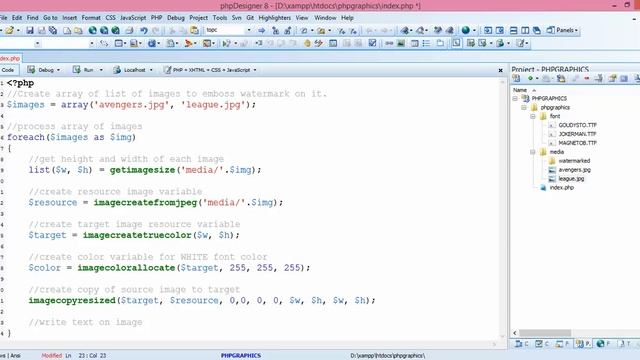Click in the toolbar search input field

[x=224, y=30]
